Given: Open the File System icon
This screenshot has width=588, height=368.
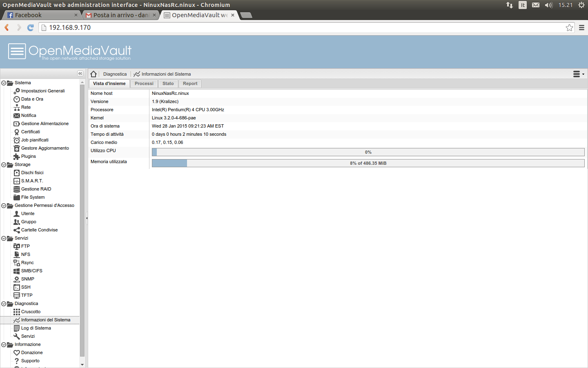Looking at the screenshot, I should [x=17, y=197].
